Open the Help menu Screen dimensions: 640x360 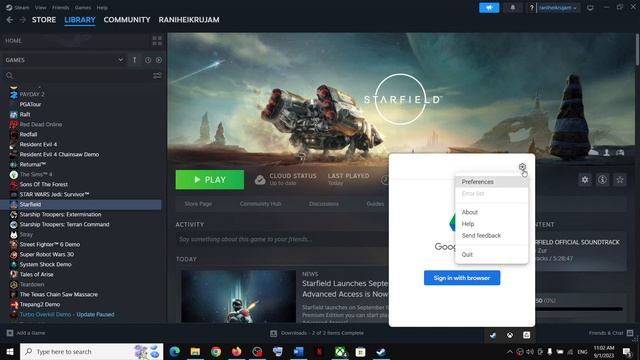pyautogui.click(x=102, y=7)
